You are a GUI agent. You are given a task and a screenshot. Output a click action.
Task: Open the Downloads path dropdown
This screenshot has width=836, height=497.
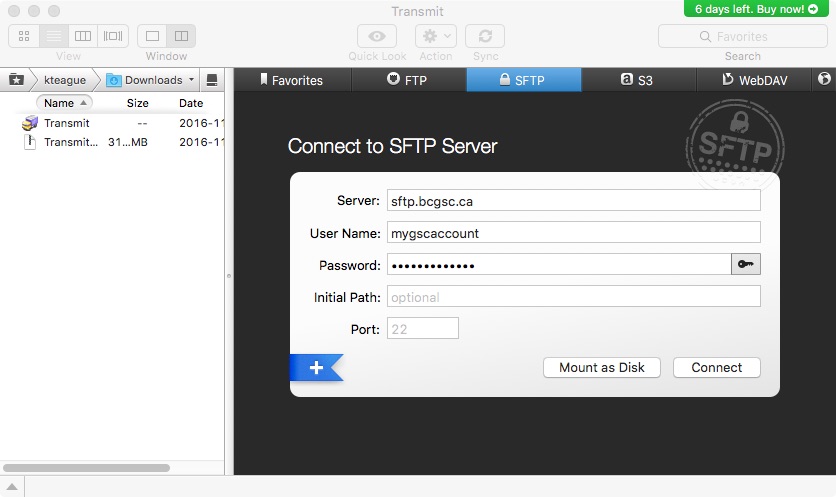point(151,80)
